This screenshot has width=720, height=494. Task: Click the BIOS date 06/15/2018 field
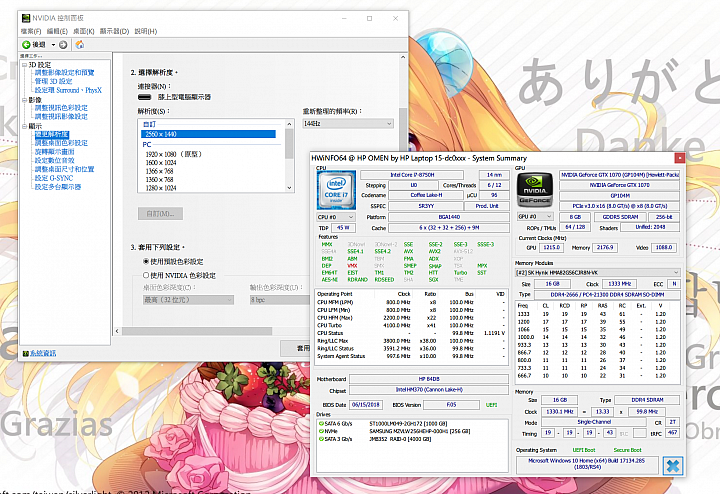coord(366,405)
